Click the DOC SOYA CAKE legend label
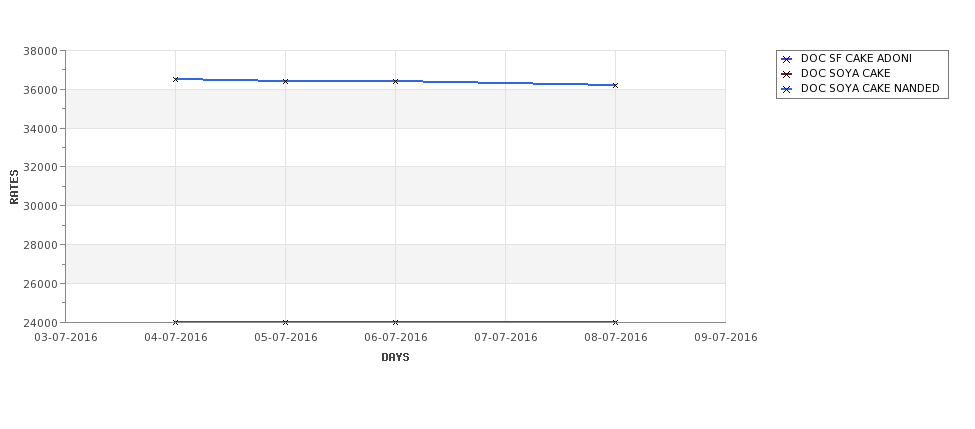 [846, 73]
